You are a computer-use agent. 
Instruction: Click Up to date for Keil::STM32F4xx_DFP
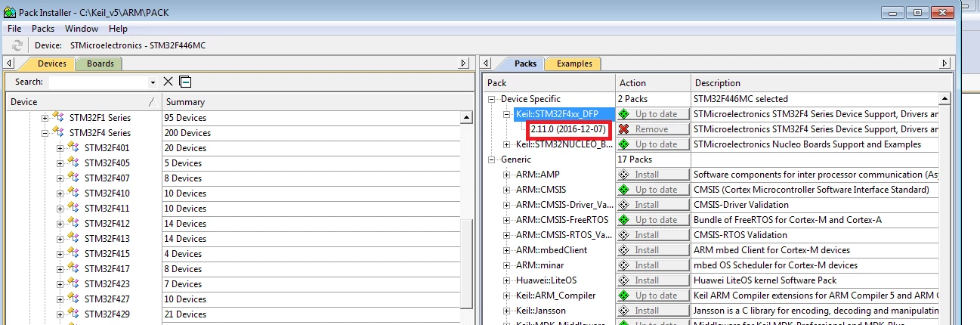tap(653, 114)
